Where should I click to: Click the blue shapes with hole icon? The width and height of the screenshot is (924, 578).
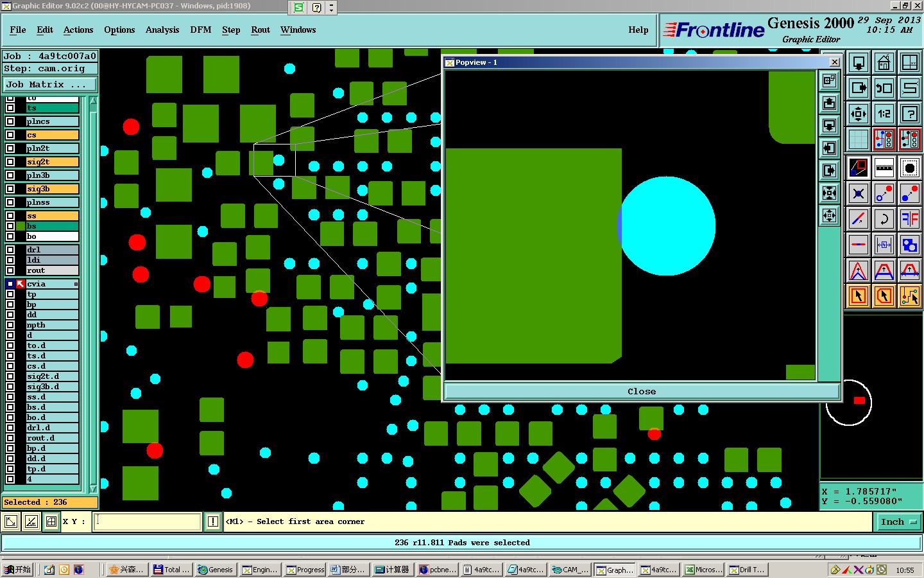tap(910, 245)
